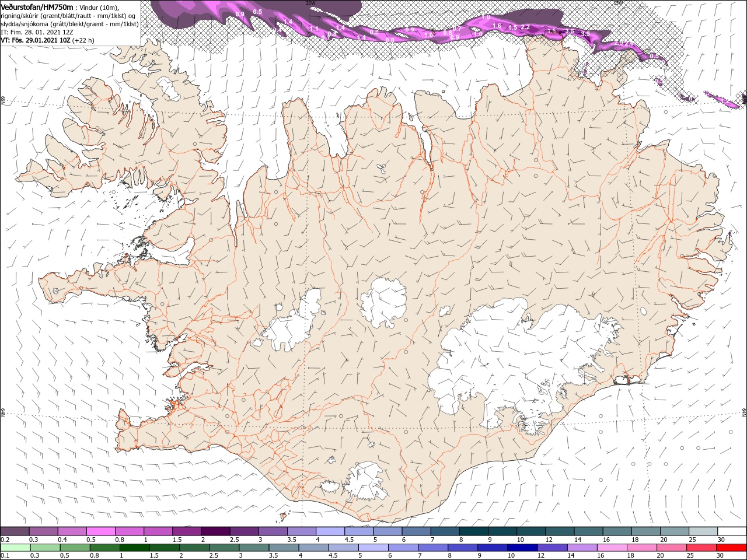Click the 20W longitude label
Screen dimensions: 747x560
[310, 3]
